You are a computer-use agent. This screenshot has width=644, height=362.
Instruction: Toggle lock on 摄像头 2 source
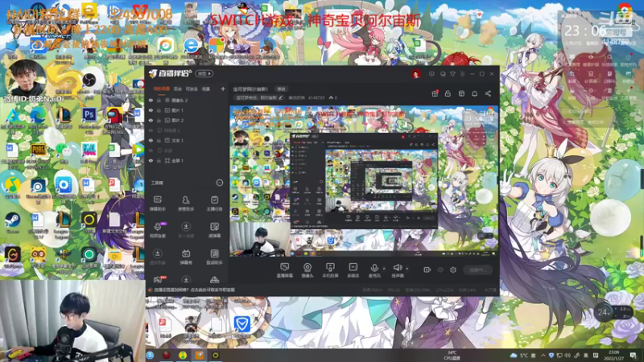[x=159, y=100]
